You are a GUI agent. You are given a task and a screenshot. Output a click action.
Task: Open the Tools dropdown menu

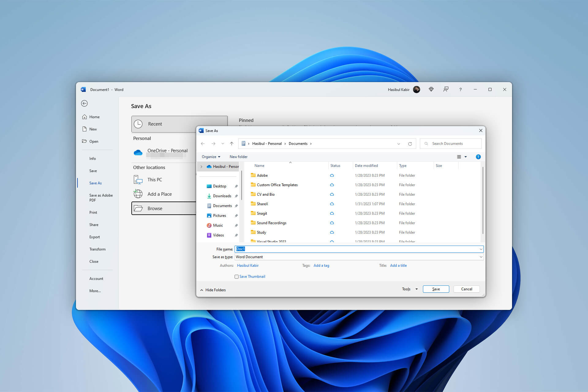tap(410, 289)
